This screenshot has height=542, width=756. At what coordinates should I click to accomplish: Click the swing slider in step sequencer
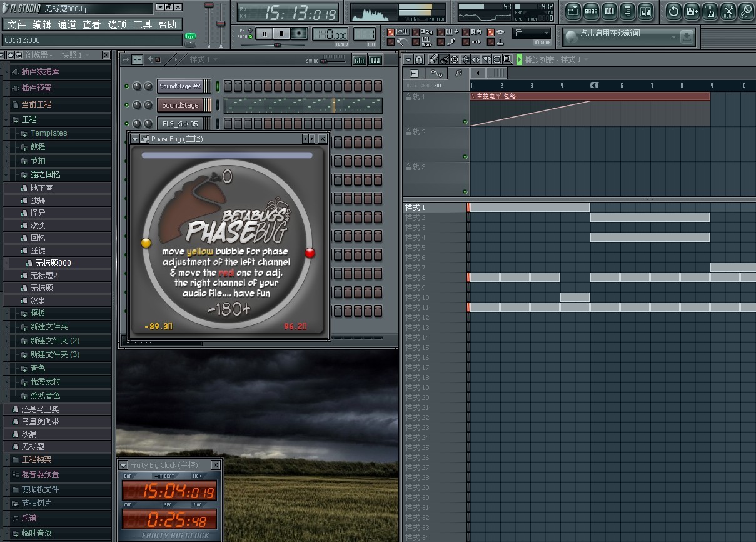(x=333, y=61)
